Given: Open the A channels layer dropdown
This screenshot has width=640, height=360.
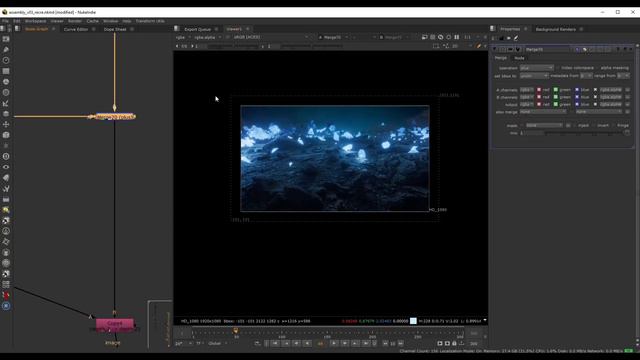Looking at the screenshot, I should click(x=527, y=90).
